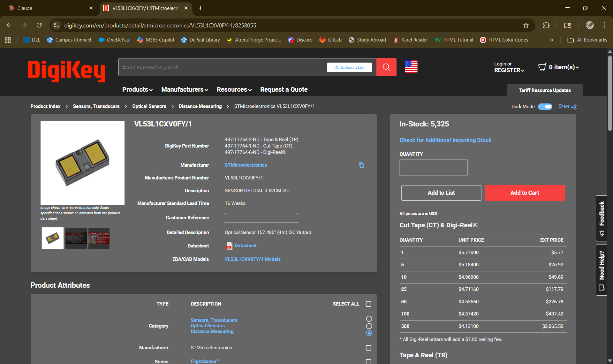Open the Share icon link

click(x=573, y=107)
